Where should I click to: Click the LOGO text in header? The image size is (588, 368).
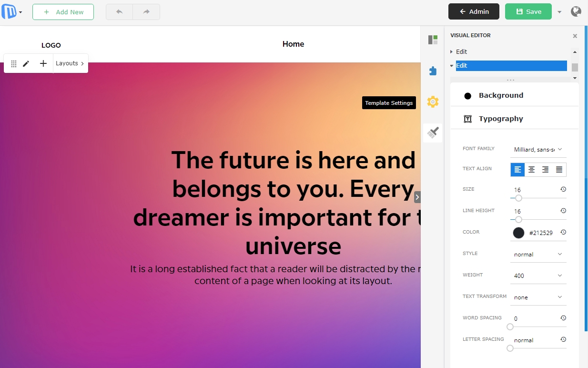coord(51,45)
